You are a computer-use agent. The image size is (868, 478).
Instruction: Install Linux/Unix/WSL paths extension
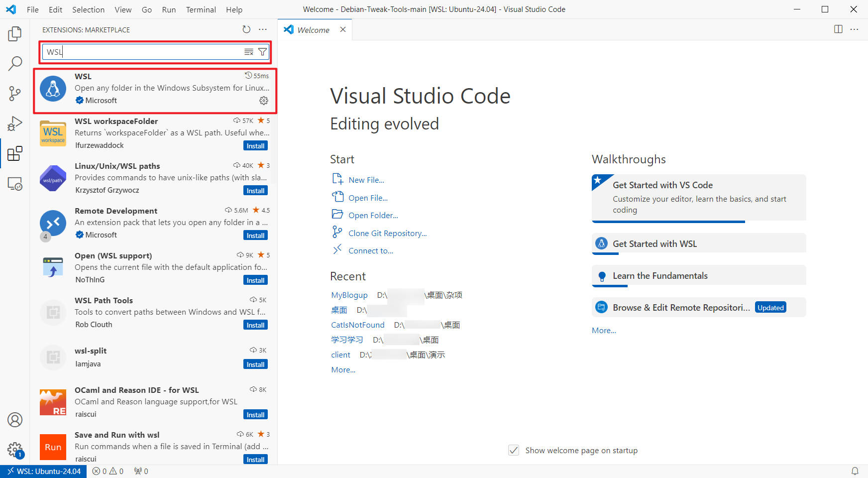(x=255, y=191)
